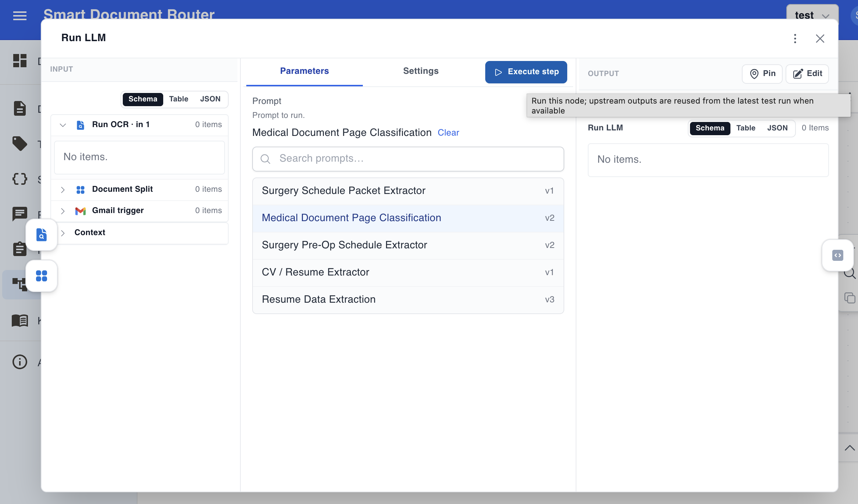Open the info about icon in sidebar

(20, 362)
